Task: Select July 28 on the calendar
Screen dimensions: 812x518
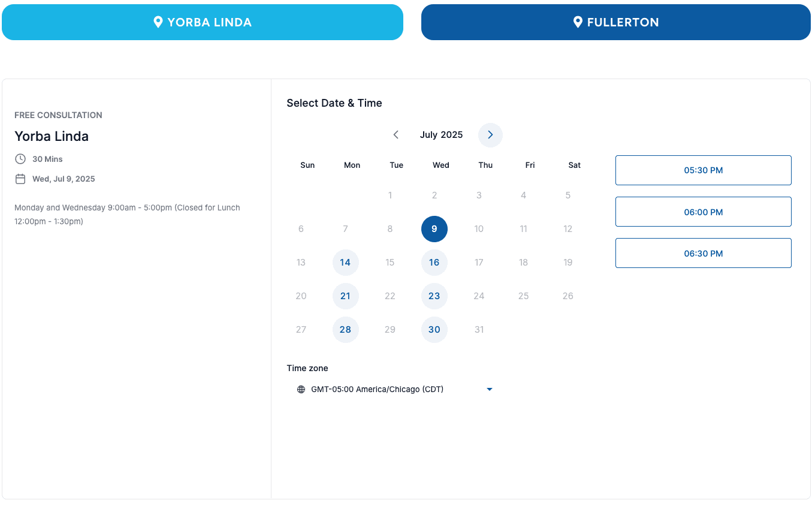Action: (346, 330)
